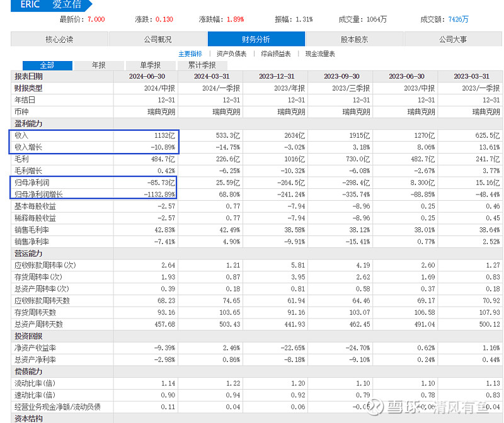Click the 应收账款周转率(次) row label
504x423 pixels.
tap(45, 265)
